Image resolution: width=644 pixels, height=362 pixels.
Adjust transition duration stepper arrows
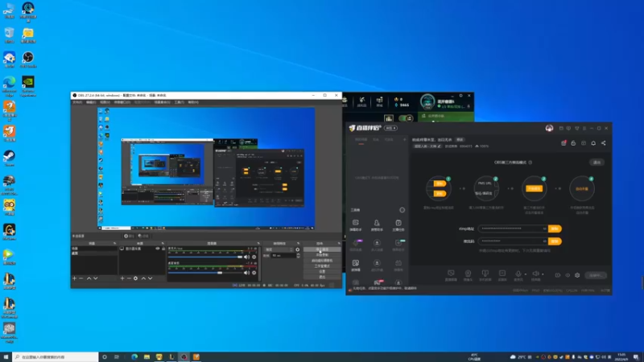[298, 255]
